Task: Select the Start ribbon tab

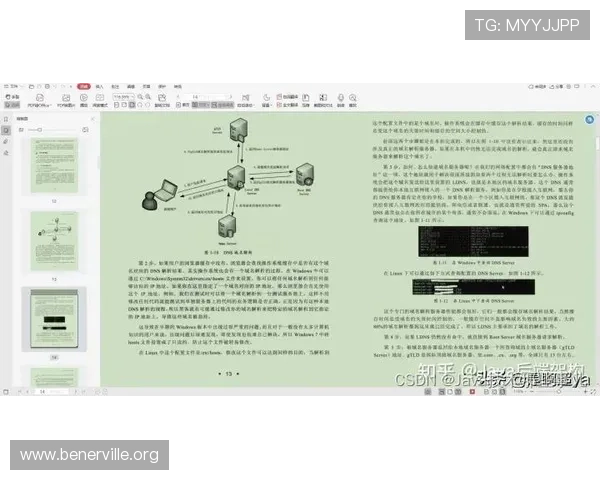Action: tap(84, 87)
